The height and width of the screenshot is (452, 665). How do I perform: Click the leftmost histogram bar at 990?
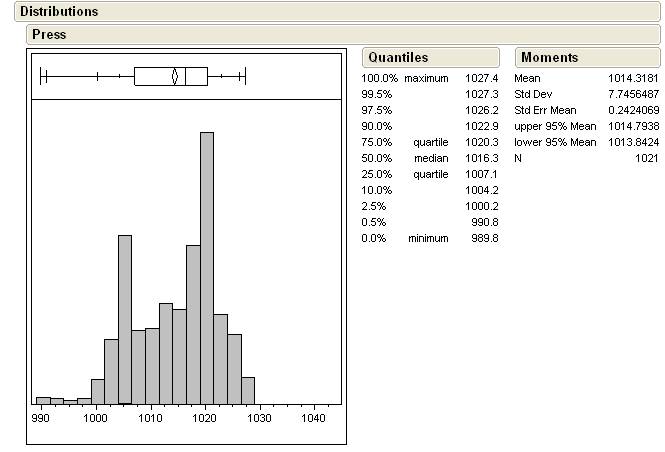(x=43, y=399)
